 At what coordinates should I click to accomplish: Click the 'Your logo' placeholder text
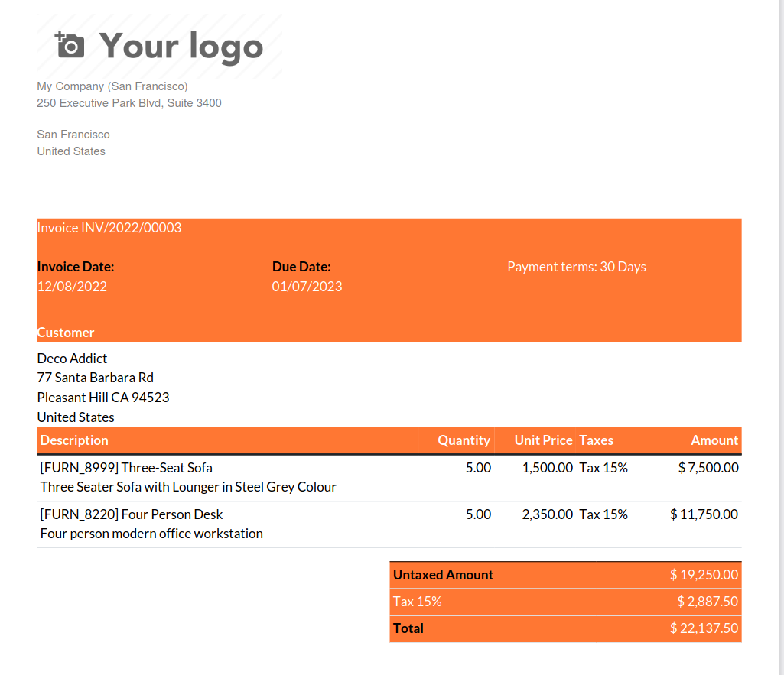pyautogui.click(x=181, y=46)
